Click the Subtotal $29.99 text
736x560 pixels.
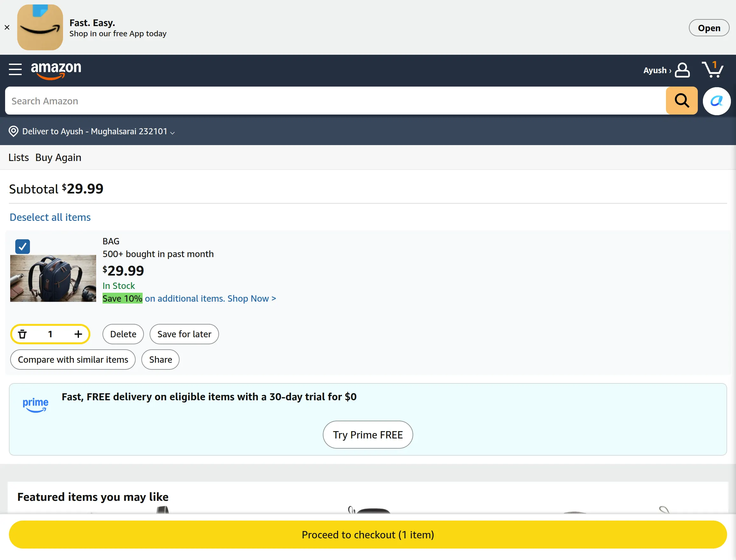(56, 189)
